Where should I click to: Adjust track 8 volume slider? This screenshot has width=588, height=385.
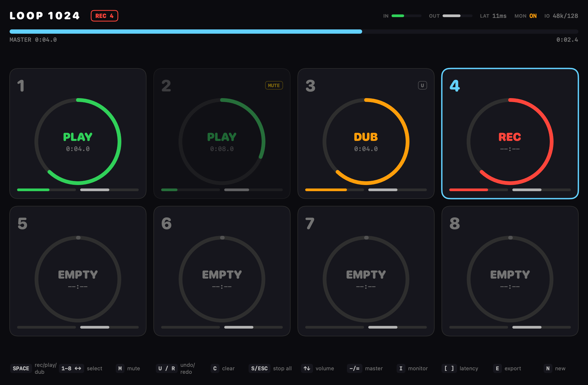pyautogui.click(x=541, y=327)
